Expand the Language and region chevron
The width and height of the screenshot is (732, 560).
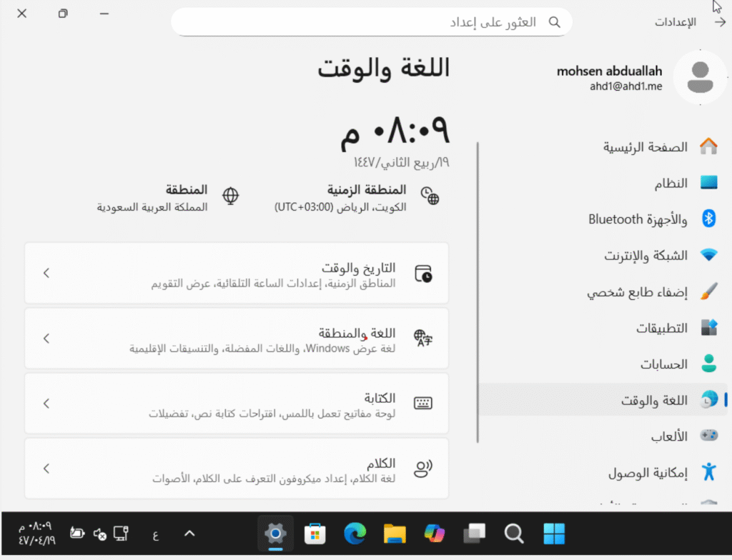[46, 339]
